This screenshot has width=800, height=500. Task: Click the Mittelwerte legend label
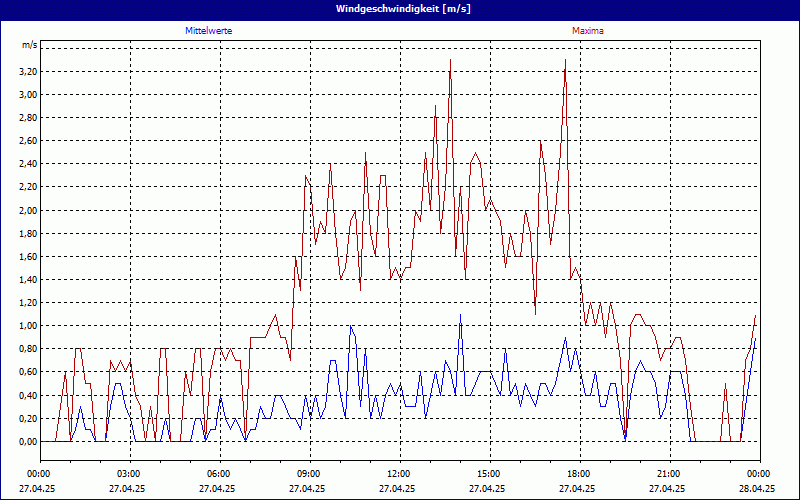pyautogui.click(x=209, y=31)
